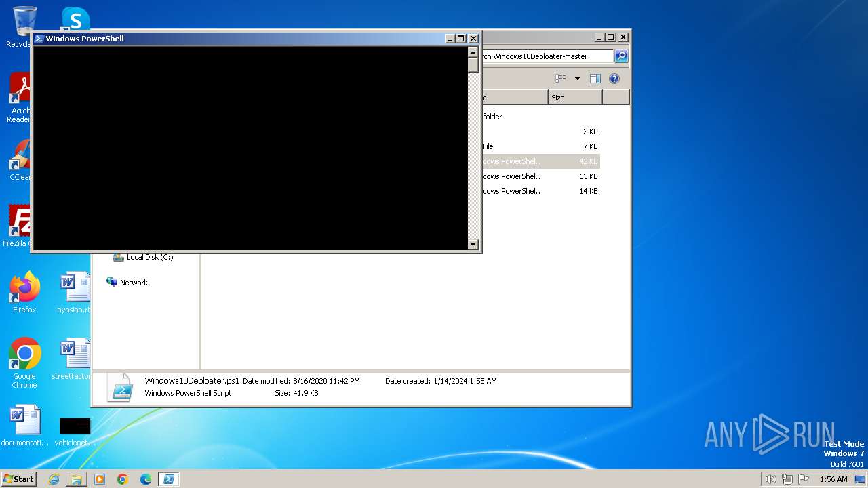Close the Explorer window
The image size is (868, 488).
[623, 37]
